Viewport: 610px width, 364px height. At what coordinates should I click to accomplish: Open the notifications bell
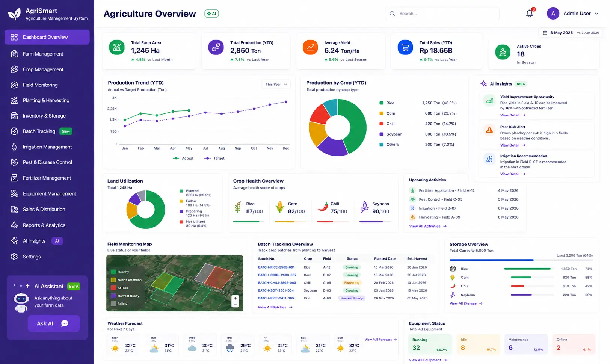click(x=529, y=14)
